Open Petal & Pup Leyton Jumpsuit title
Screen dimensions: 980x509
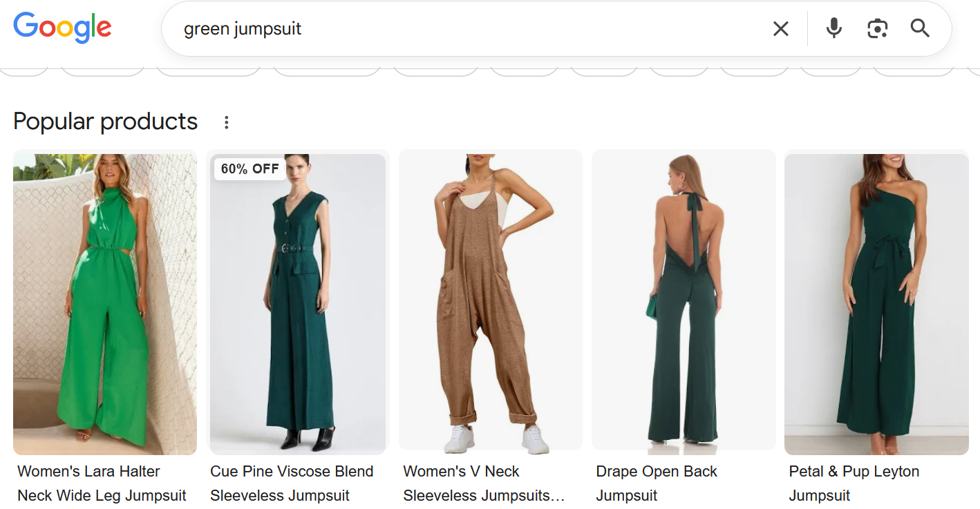(854, 483)
